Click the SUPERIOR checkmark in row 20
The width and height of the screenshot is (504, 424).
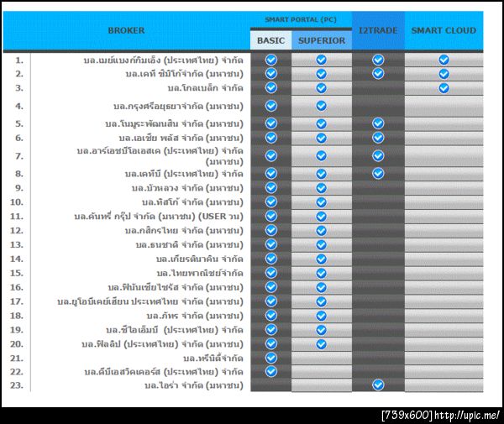pos(321,344)
